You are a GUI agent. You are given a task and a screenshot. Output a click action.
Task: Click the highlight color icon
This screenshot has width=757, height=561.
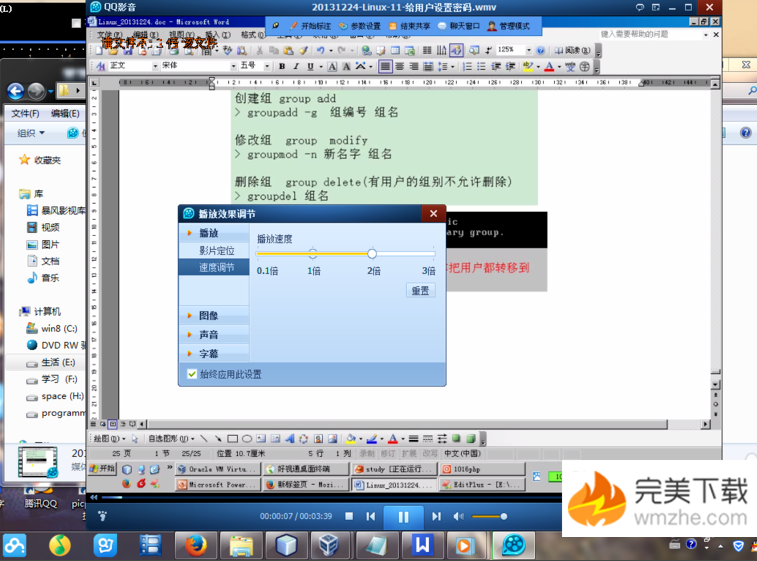528,66
